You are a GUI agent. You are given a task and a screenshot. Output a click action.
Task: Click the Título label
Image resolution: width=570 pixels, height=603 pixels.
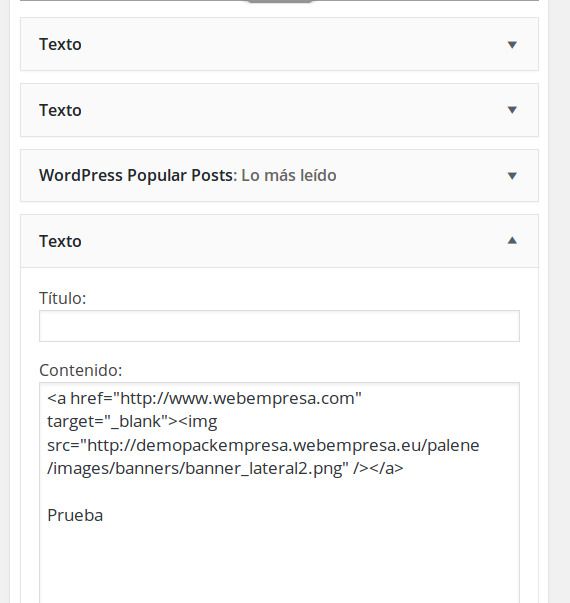[63, 298]
